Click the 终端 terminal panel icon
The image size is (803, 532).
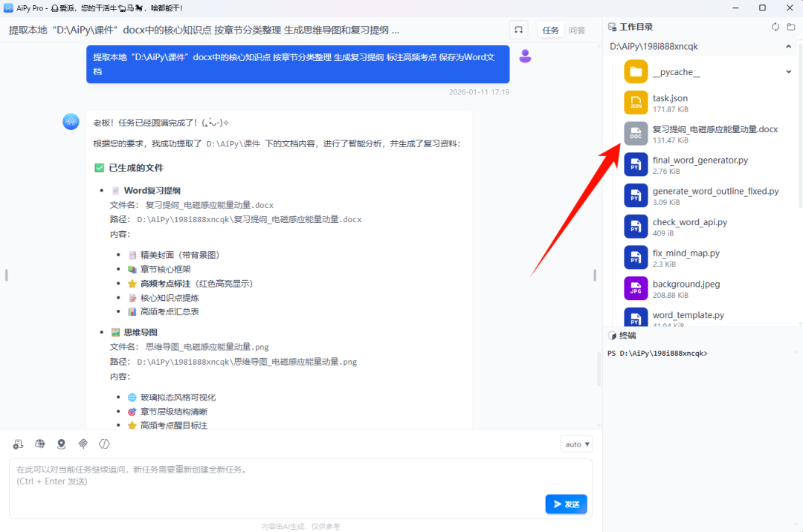coord(612,336)
